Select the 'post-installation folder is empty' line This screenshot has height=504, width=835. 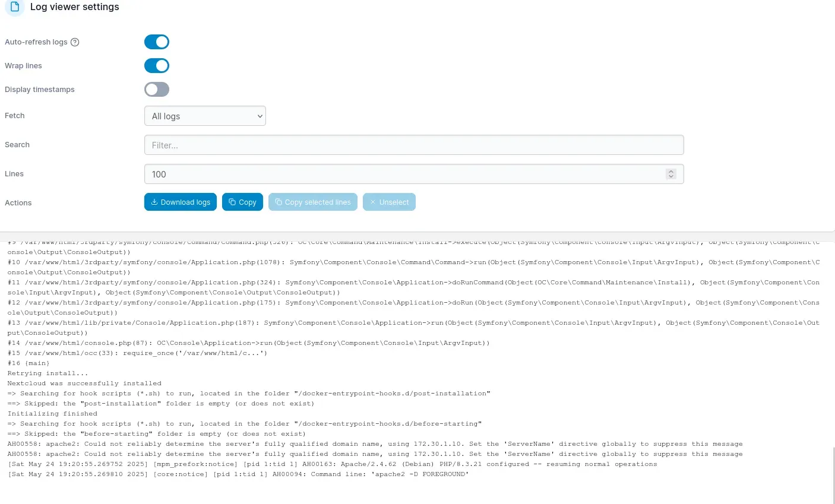[x=161, y=404]
